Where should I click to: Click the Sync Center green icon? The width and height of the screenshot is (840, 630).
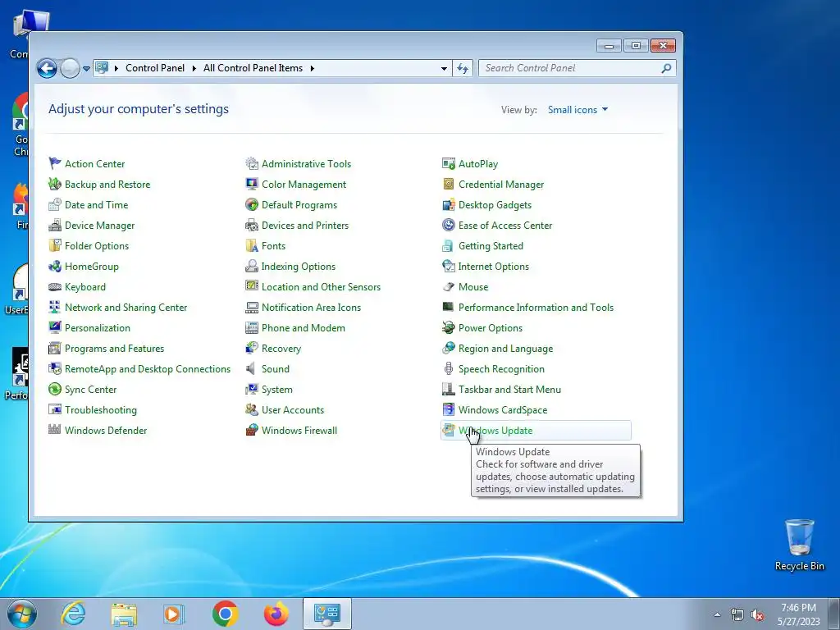(x=55, y=389)
